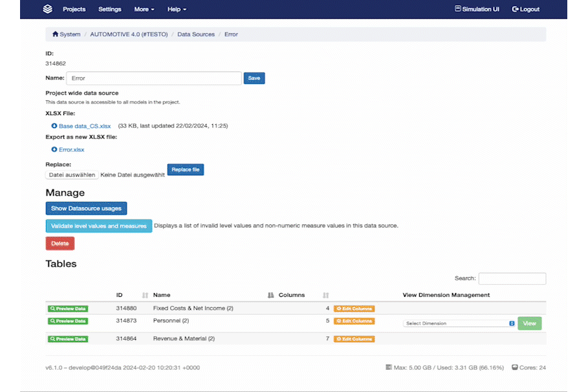
Task: Open the Projects menu item
Action: [74, 9]
